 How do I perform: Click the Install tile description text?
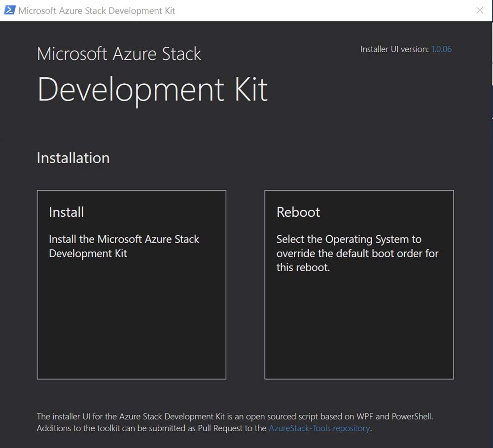click(124, 240)
